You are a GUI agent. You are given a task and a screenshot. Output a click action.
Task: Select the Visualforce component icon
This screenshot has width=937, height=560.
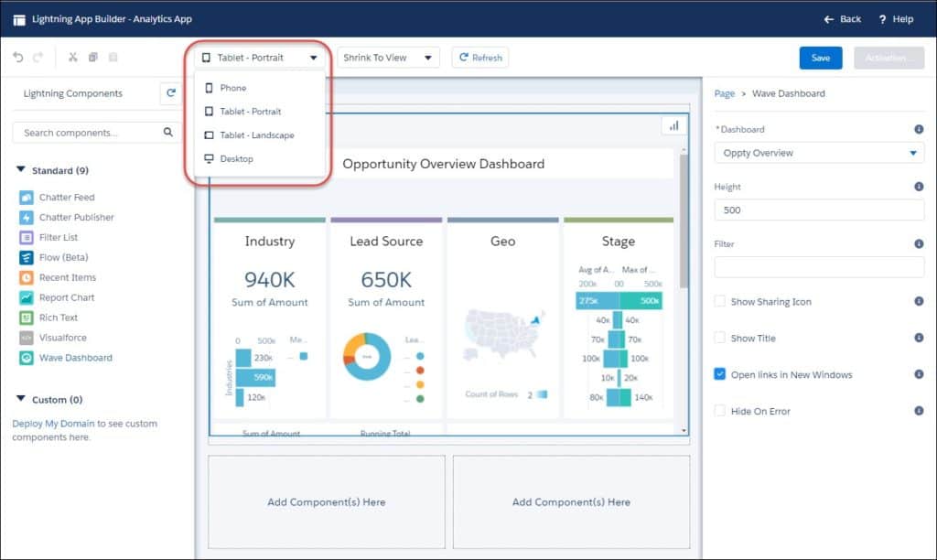coord(27,338)
